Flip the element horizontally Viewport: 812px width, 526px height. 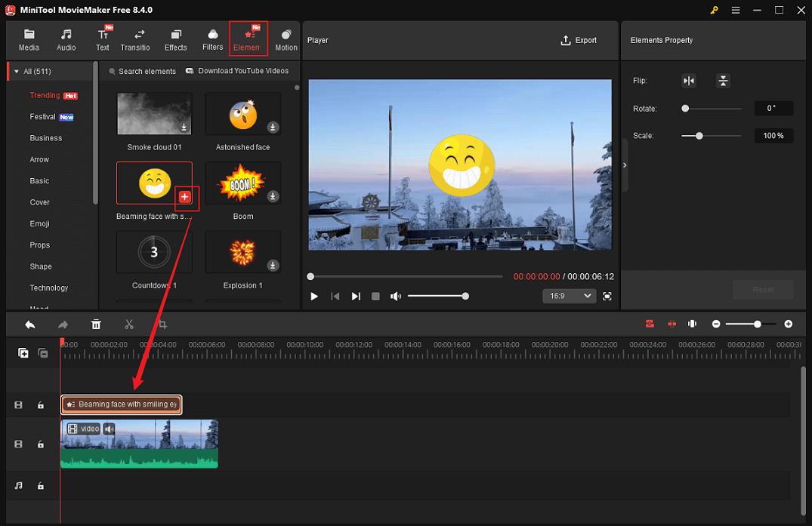(688, 81)
